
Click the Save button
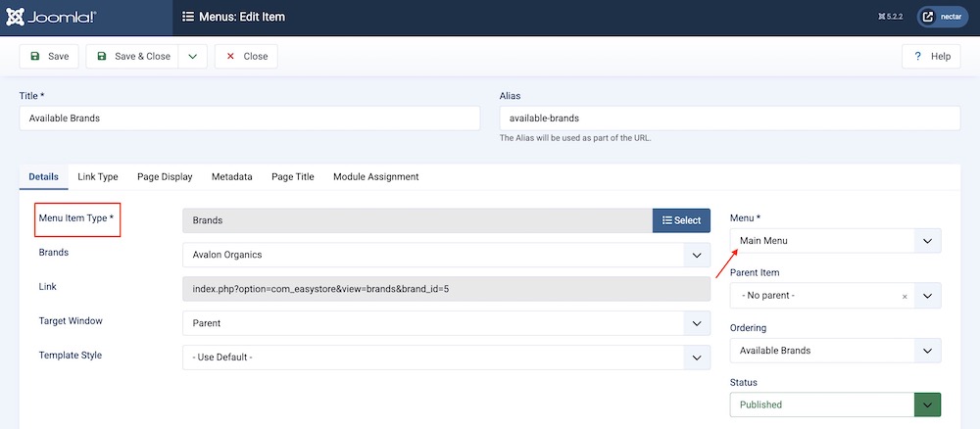[x=49, y=57]
